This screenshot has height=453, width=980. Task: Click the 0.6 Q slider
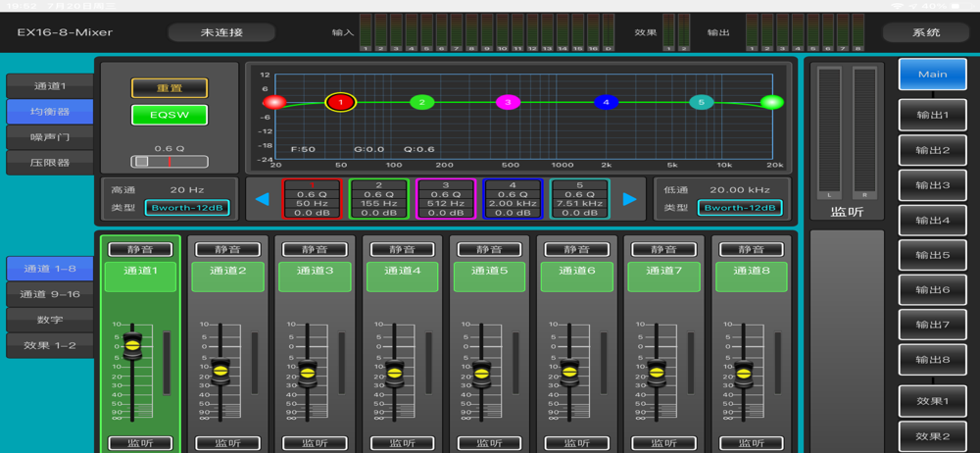(170, 162)
